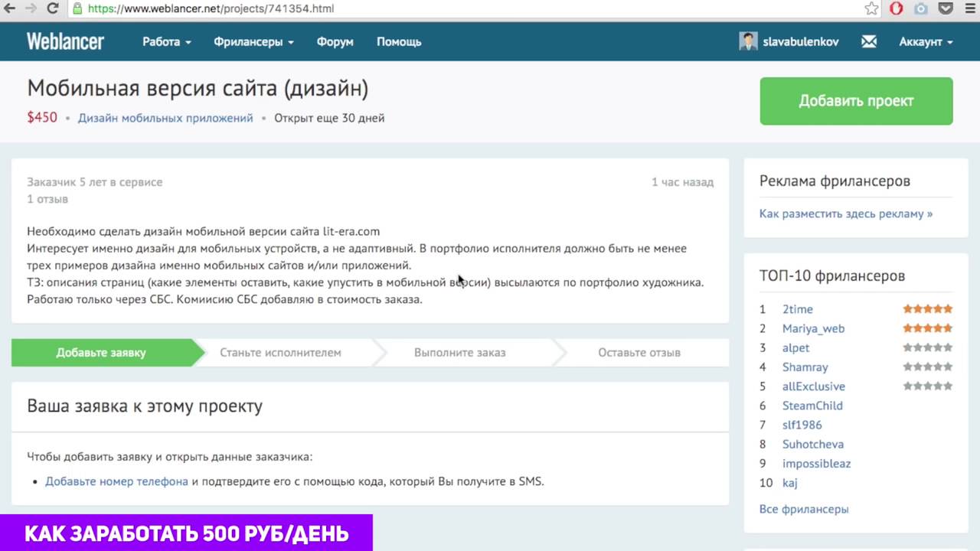Reload the page with refresh icon
The image size is (980, 551).
[52, 8]
